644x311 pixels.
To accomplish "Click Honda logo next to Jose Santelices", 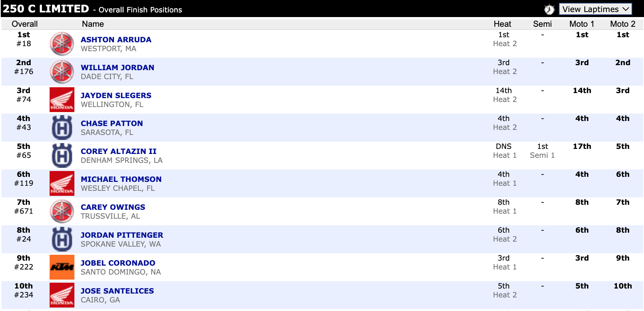I will point(62,295).
